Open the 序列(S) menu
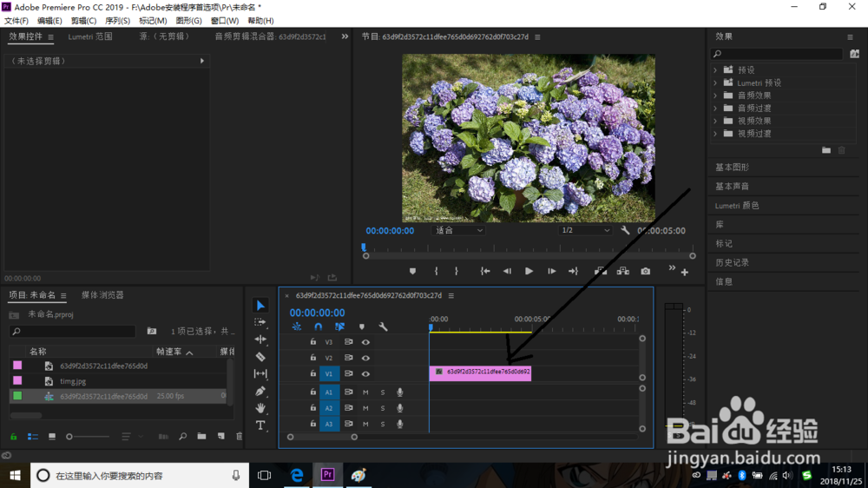The height and width of the screenshot is (488, 868). pyautogui.click(x=117, y=21)
